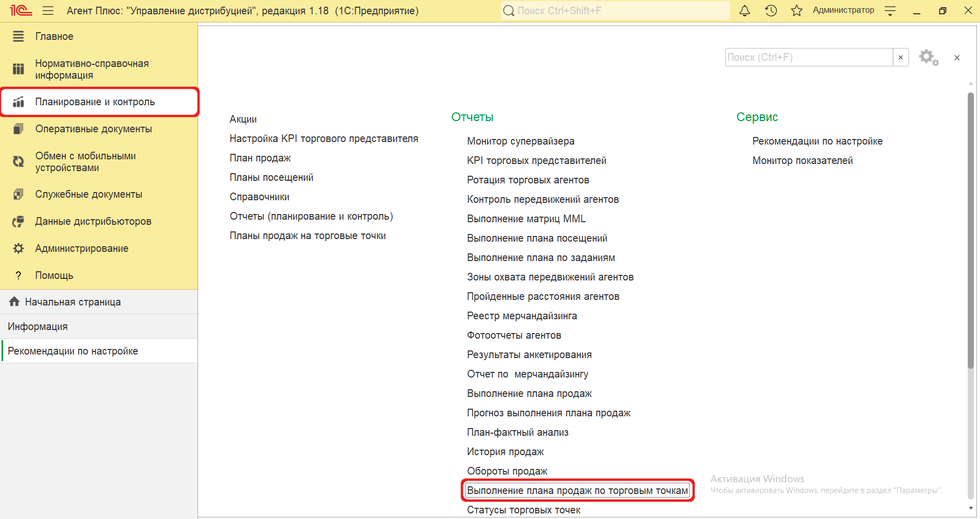Click the Служебные документы icon
The height and width of the screenshot is (519, 980).
click(18, 194)
